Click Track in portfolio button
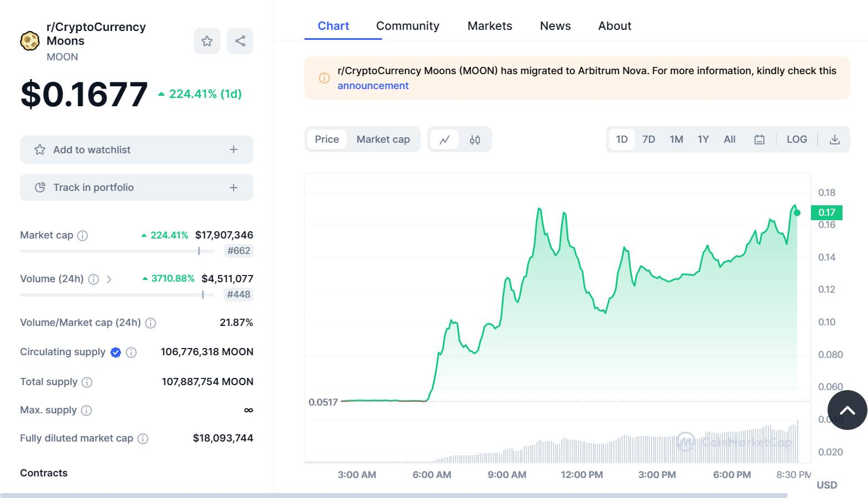Image resolution: width=868 pixels, height=498 pixels. tap(137, 188)
